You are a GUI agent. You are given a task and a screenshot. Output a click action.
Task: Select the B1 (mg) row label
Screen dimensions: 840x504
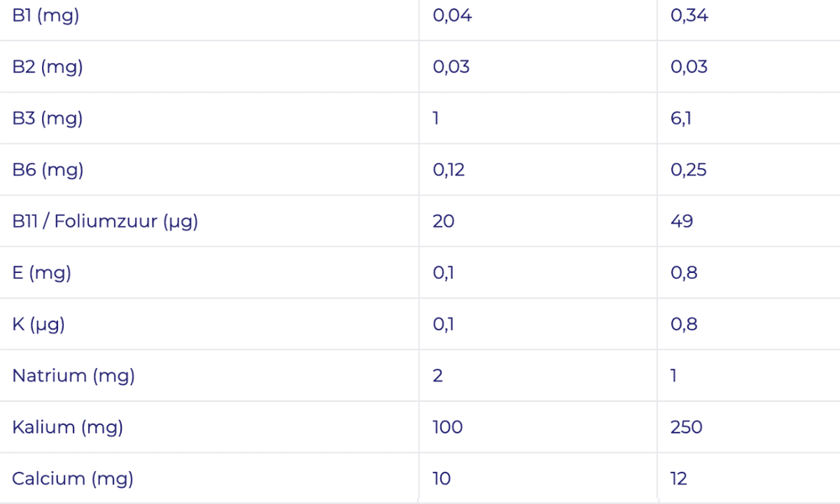click(x=45, y=15)
